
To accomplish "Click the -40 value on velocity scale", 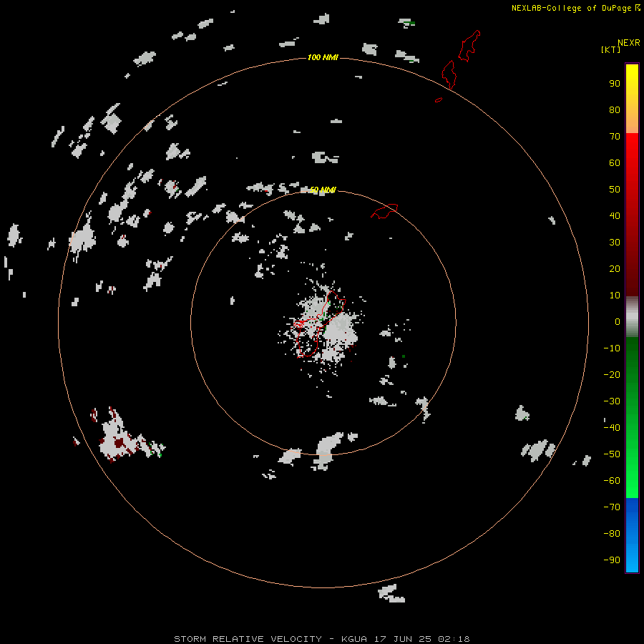I will pyautogui.click(x=612, y=428).
